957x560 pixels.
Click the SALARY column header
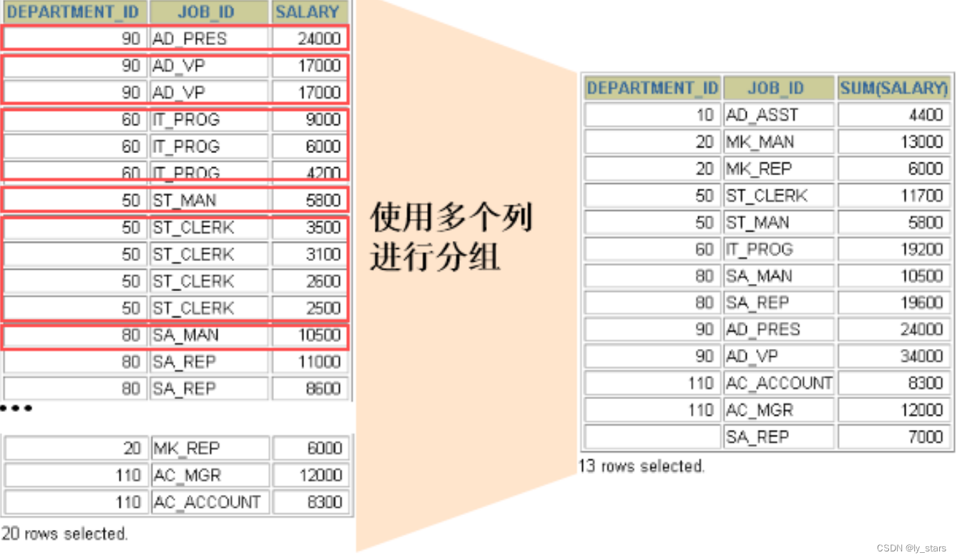pos(310,12)
